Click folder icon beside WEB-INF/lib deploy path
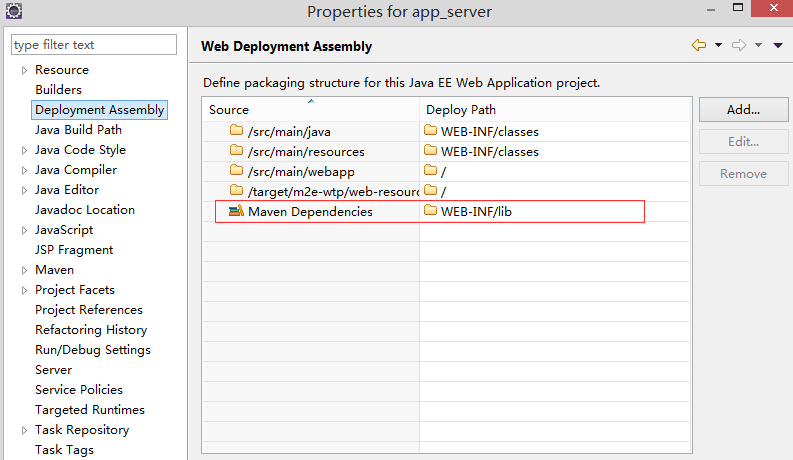 point(431,211)
